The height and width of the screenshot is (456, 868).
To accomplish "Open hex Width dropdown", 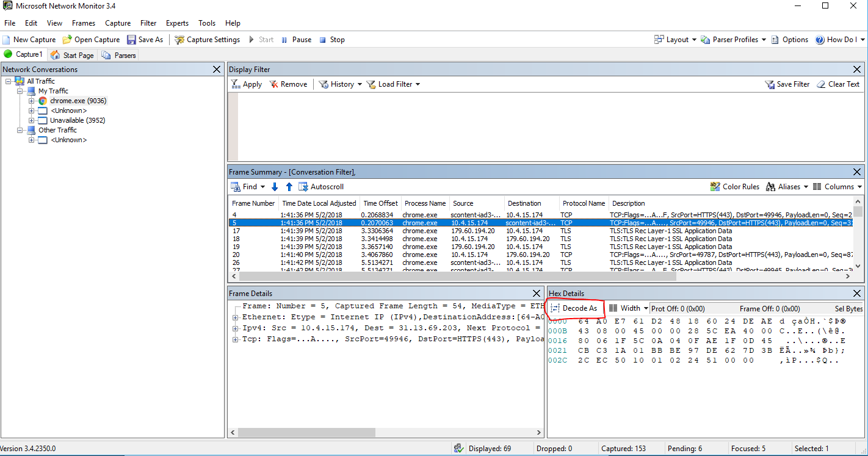I will (x=629, y=309).
